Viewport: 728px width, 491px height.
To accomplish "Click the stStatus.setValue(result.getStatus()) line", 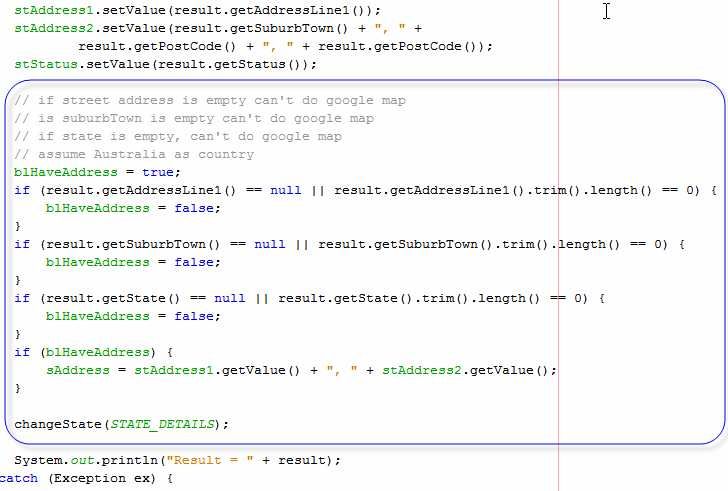I will (x=165, y=64).
